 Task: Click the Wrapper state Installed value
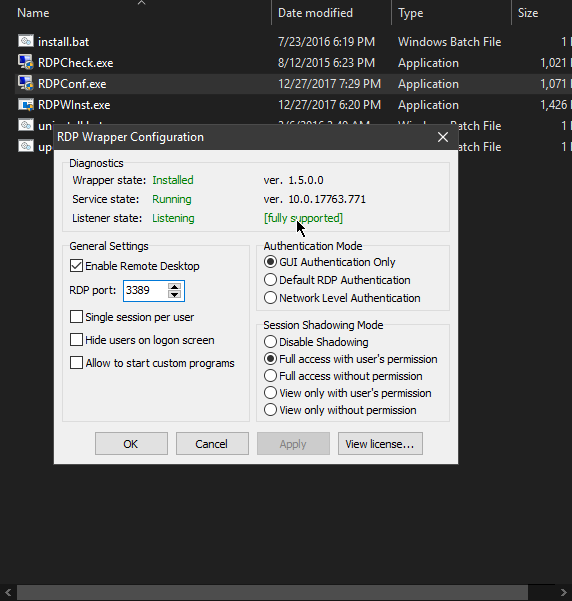click(x=173, y=180)
